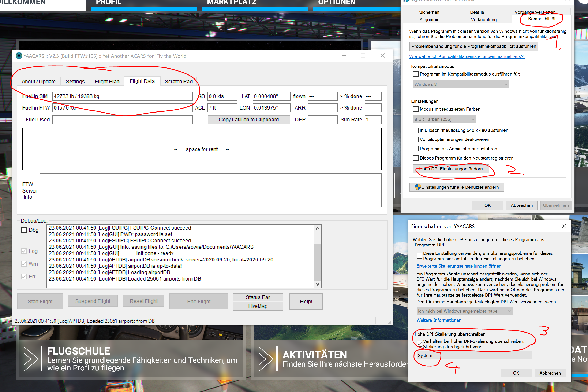Click the debug log scrollbar down arrow
The image size is (588, 392).
(x=317, y=284)
